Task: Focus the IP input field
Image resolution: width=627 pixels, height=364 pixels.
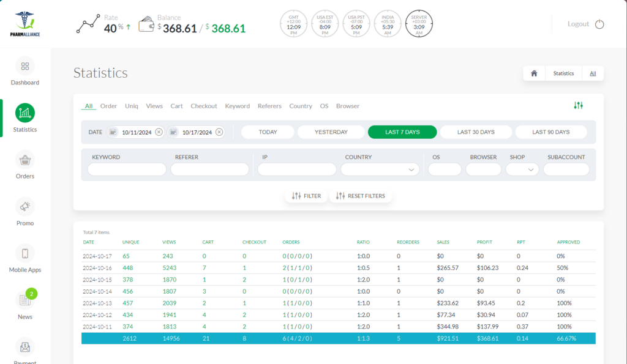Action: point(297,169)
